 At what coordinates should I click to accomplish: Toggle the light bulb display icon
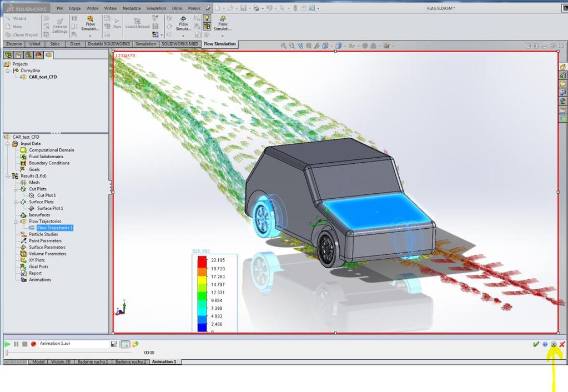(x=207, y=18)
